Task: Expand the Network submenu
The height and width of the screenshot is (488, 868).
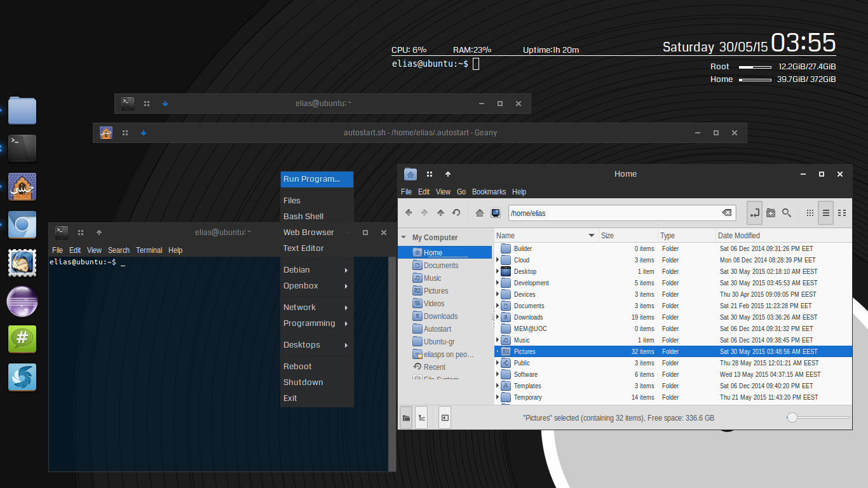Action: 317,308
